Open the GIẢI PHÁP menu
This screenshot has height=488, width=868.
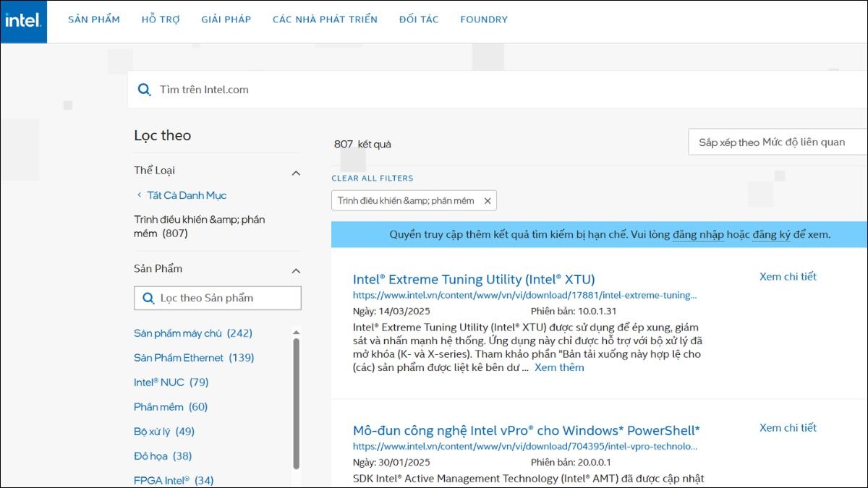(226, 20)
